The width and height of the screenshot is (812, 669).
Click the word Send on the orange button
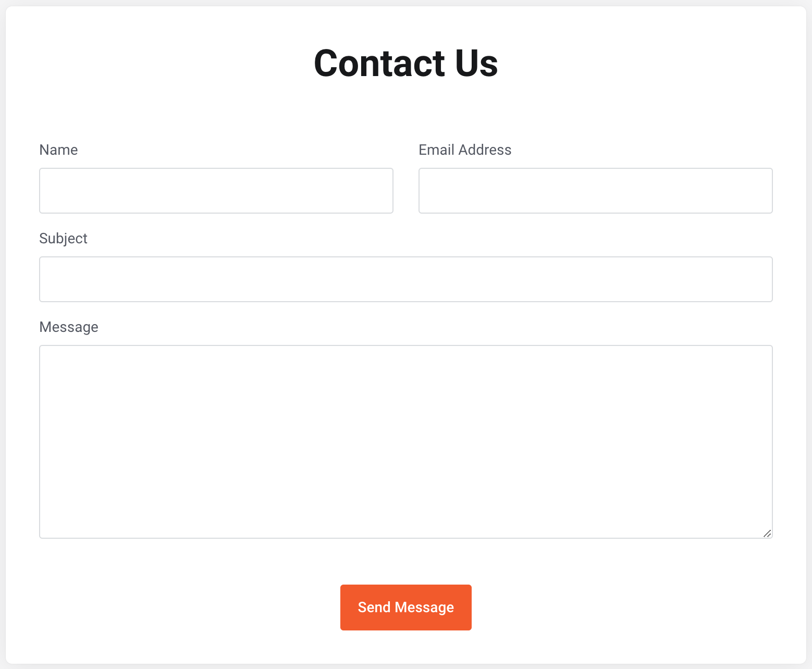tap(374, 607)
